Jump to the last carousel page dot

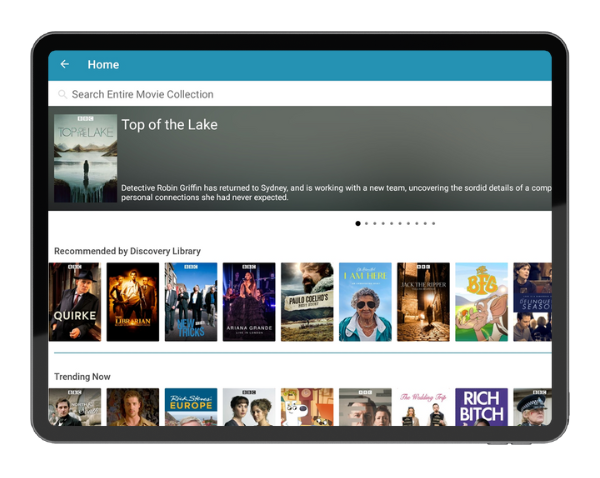[x=434, y=224]
